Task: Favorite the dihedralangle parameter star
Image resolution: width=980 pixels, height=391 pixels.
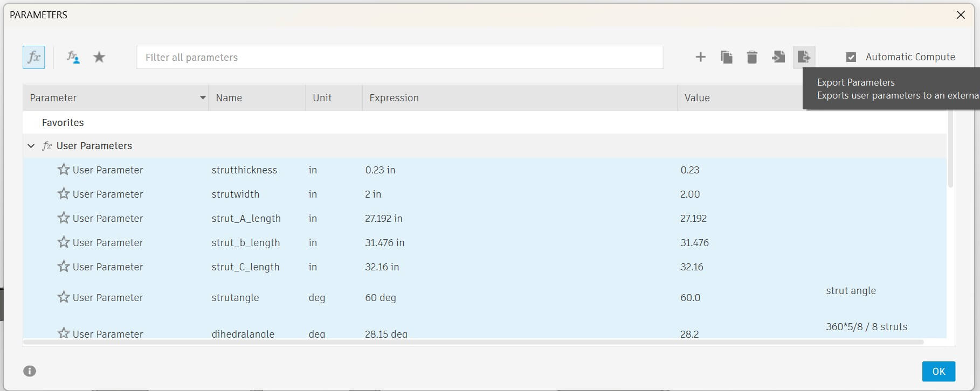Action: point(64,333)
